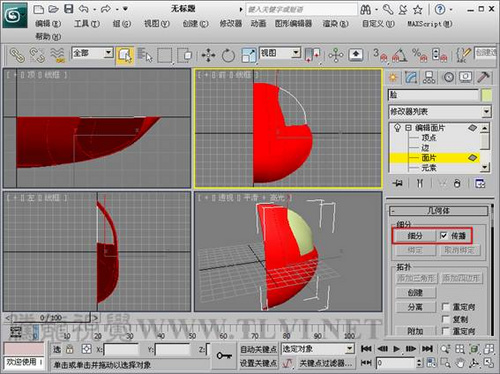500x374 pixels.
Task: Activate Select Object tool
Action: point(125,55)
